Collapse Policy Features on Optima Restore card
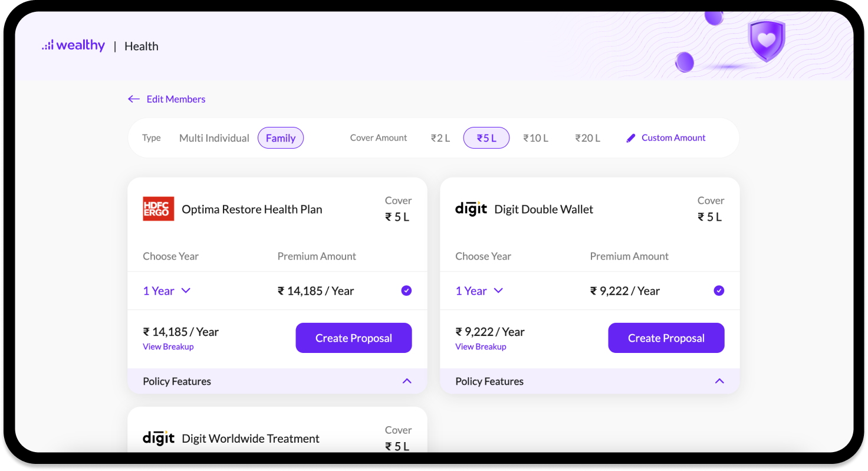868x471 pixels. pos(407,381)
